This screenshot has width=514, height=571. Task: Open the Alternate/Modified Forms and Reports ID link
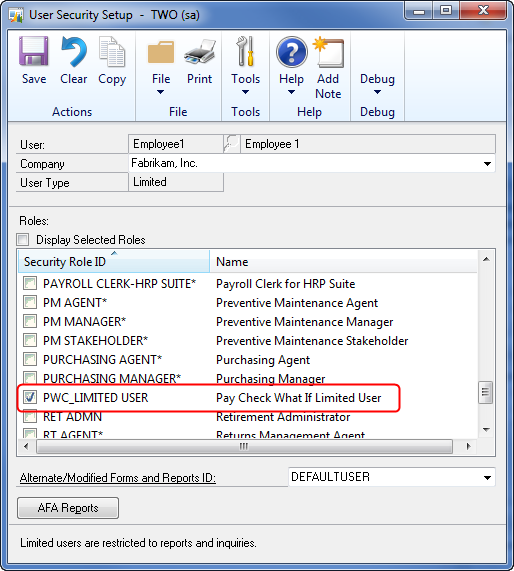[x=118, y=477]
